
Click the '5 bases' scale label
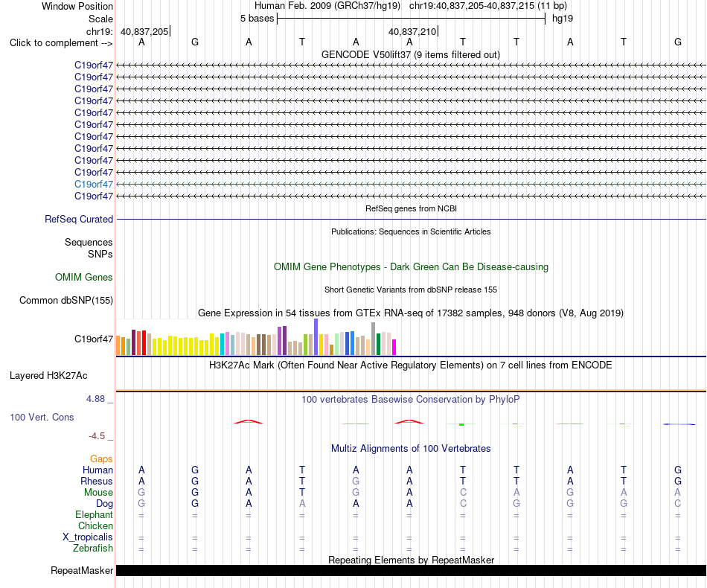click(x=257, y=19)
